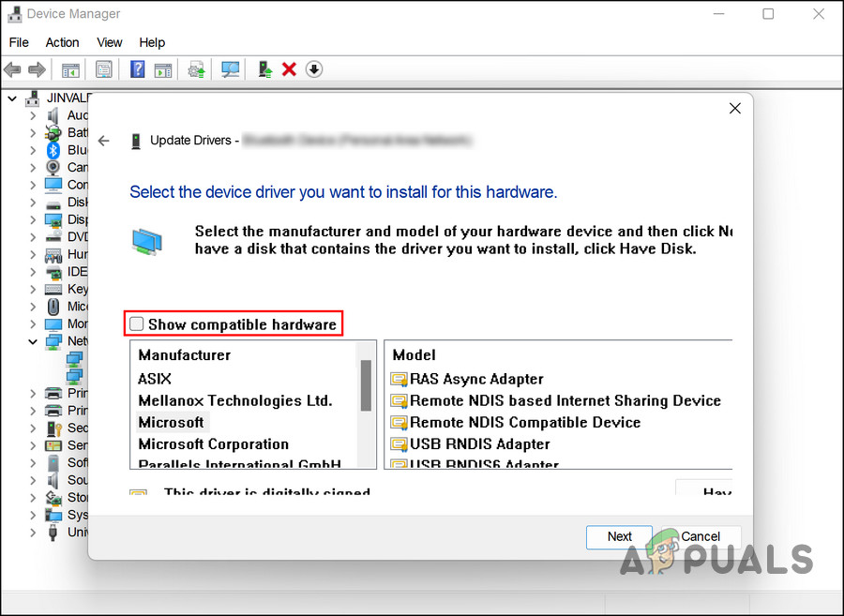Click the Keyboards category icon

53,289
